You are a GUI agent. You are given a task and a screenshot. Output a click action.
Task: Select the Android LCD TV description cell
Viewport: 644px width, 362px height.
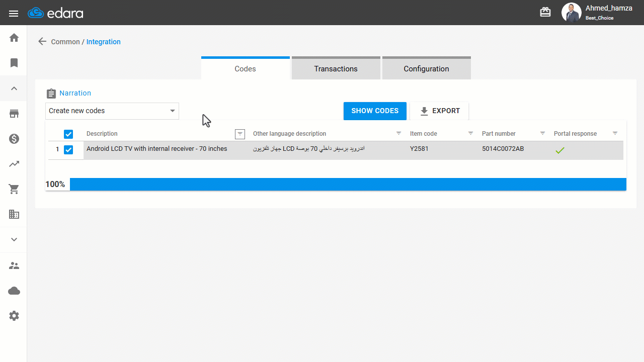click(167, 150)
